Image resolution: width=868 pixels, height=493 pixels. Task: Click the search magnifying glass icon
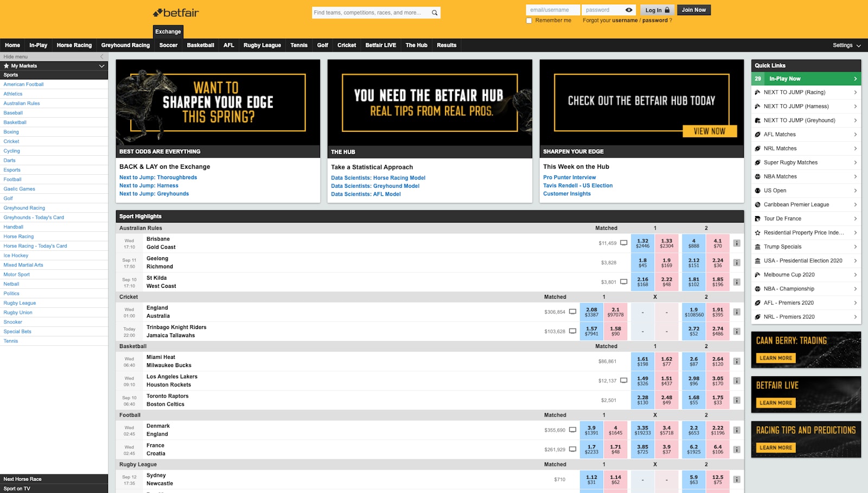[x=433, y=12]
